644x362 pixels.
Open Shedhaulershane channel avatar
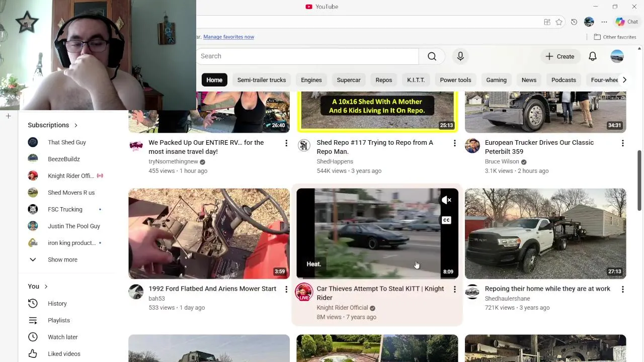[x=472, y=292]
